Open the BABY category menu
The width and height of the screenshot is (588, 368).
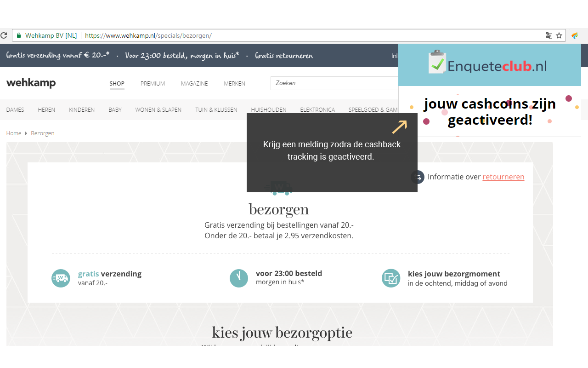click(x=115, y=110)
